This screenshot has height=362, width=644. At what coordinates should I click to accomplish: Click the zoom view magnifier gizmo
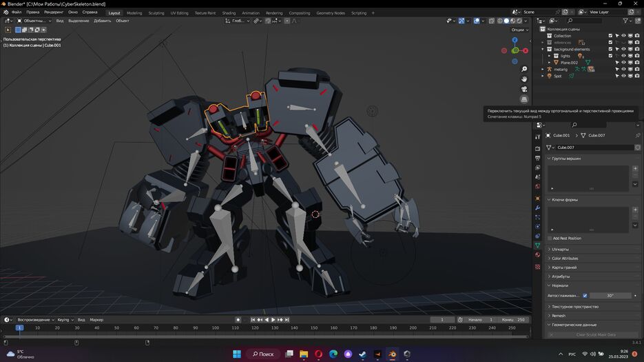[x=524, y=69]
